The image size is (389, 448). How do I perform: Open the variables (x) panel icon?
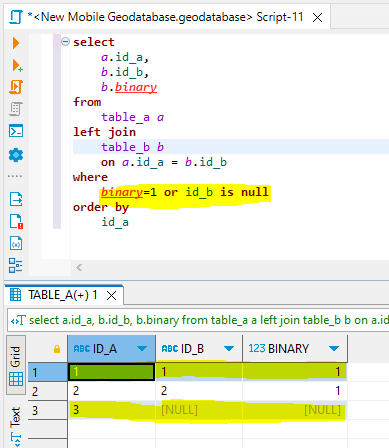pyautogui.click(x=16, y=243)
